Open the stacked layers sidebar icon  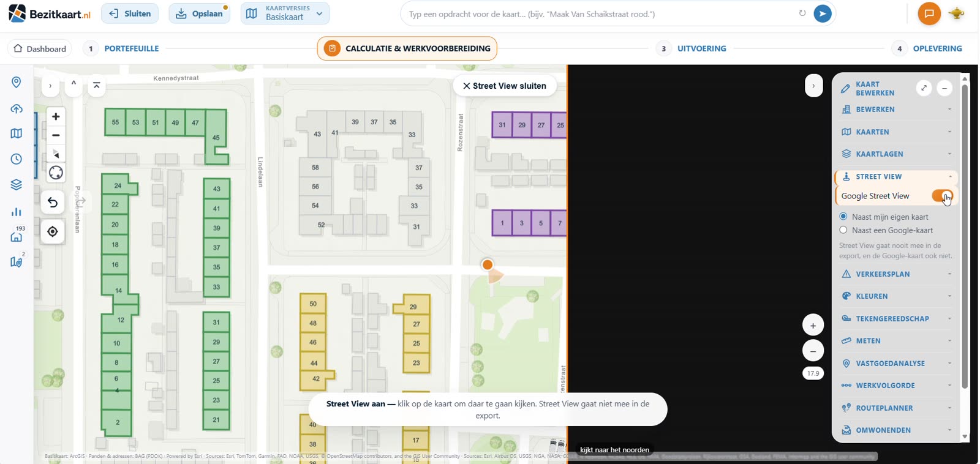click(17, 185)
